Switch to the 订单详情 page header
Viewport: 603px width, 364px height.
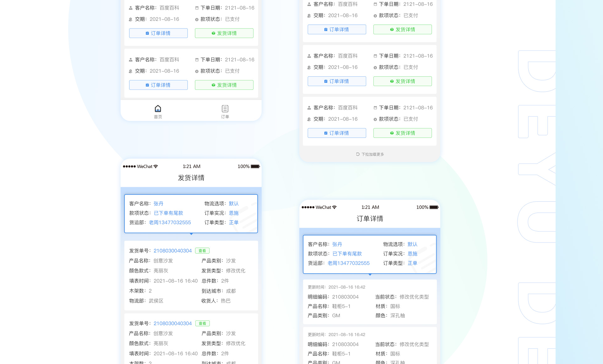click(x=370, y=218)
